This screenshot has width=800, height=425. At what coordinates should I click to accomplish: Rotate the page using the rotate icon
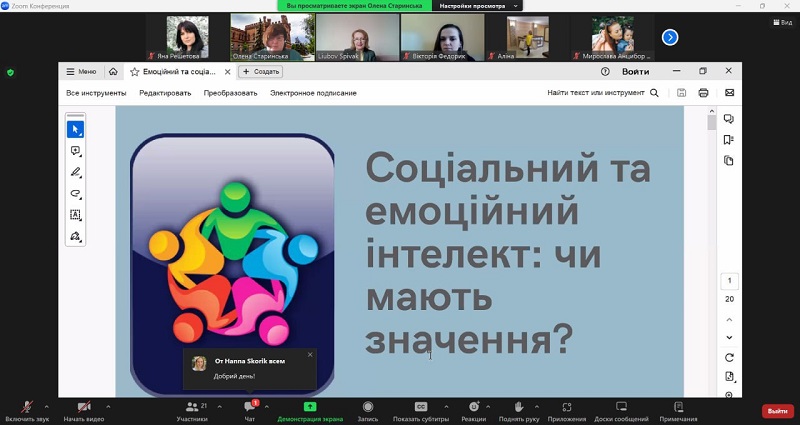click(x=729, y=358)
